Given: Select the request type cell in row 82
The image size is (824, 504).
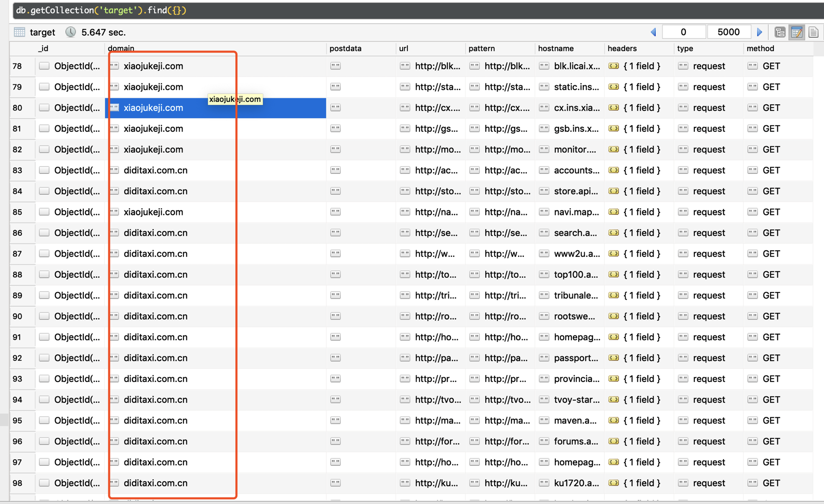Looking at the screenshot, I should (x=709, y=150).
